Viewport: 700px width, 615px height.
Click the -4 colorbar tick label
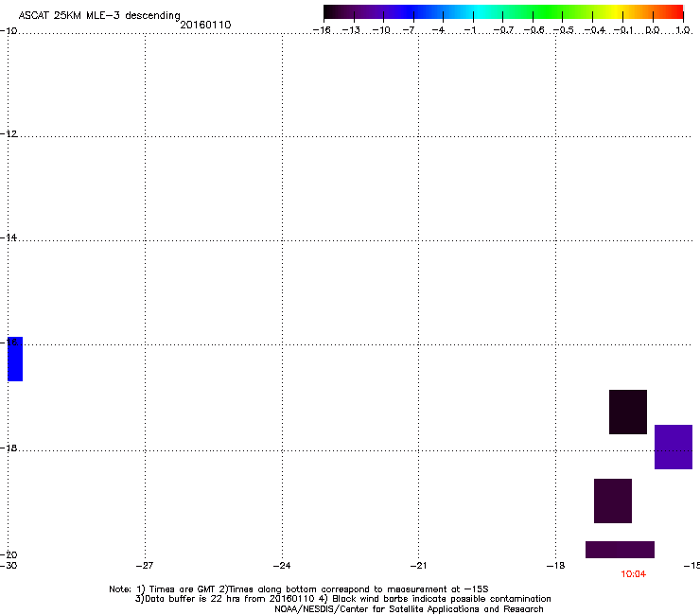(438, 30)
